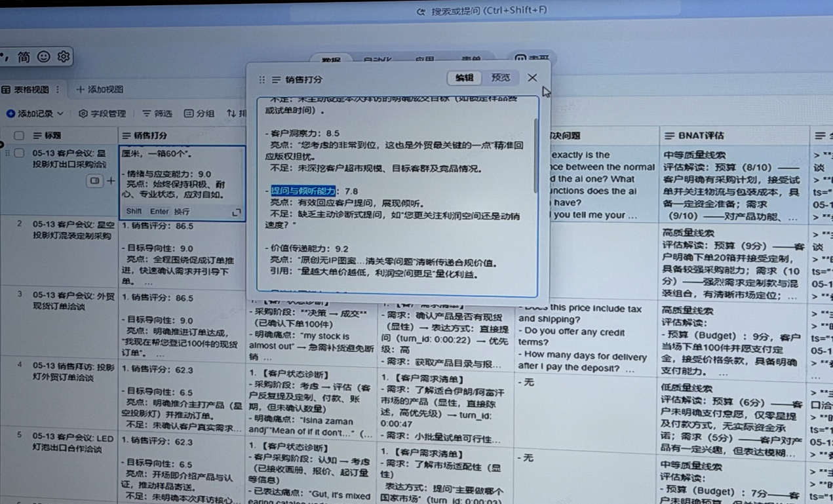
Task: Click the 分组 group box icon
Action: [x=189, y=113]
